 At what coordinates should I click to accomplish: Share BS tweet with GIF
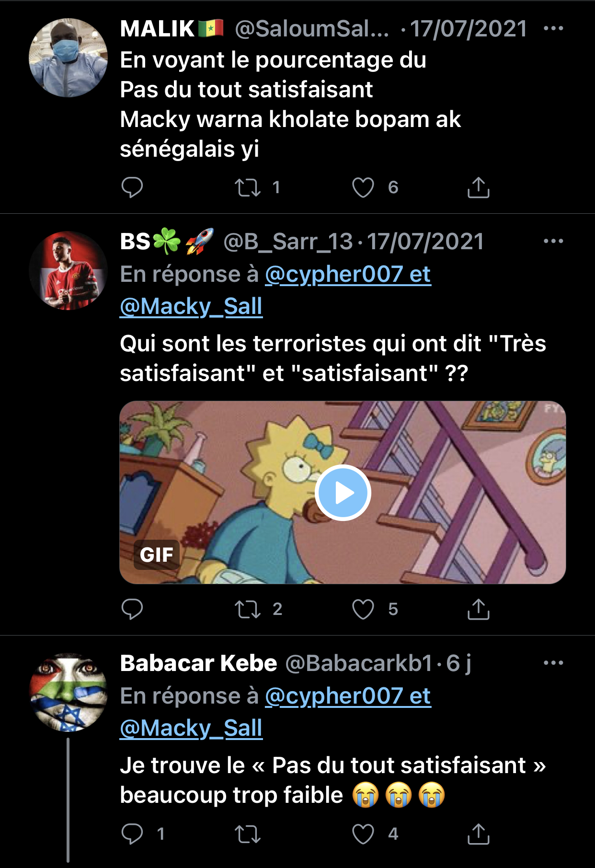[x=478, y=609]
